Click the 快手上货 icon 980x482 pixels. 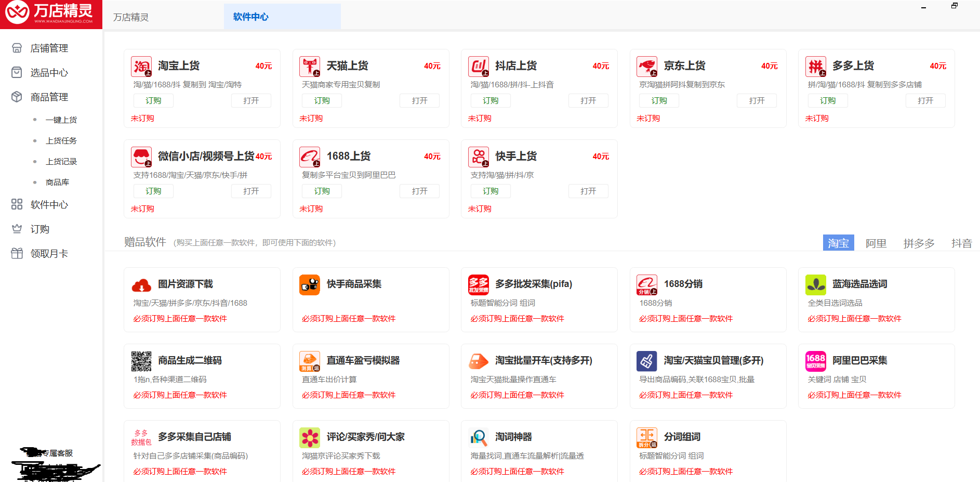pyautogui.click(x=479, y=157)
